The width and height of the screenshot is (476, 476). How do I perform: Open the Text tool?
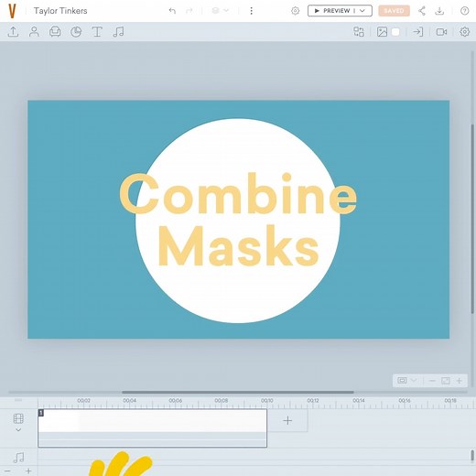[x=97, y=32]
